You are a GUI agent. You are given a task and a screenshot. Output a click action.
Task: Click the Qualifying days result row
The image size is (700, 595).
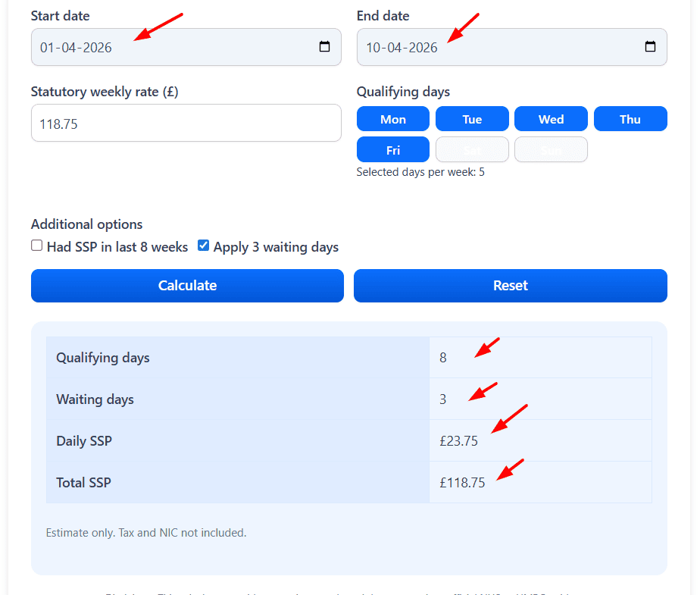point(348,358)
